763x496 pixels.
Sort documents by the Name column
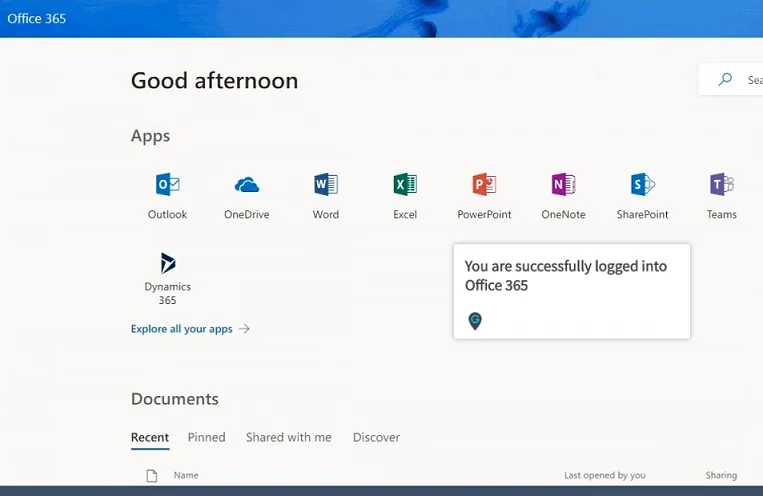pos(186,475)
